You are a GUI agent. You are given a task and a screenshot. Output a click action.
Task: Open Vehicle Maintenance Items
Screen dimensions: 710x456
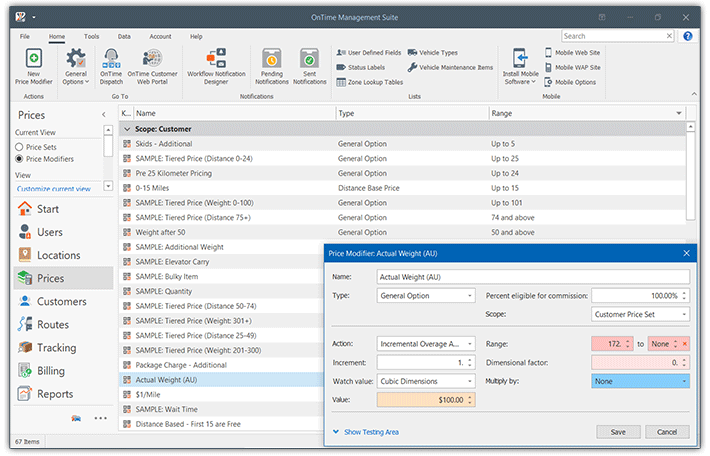tap(450, 67)
